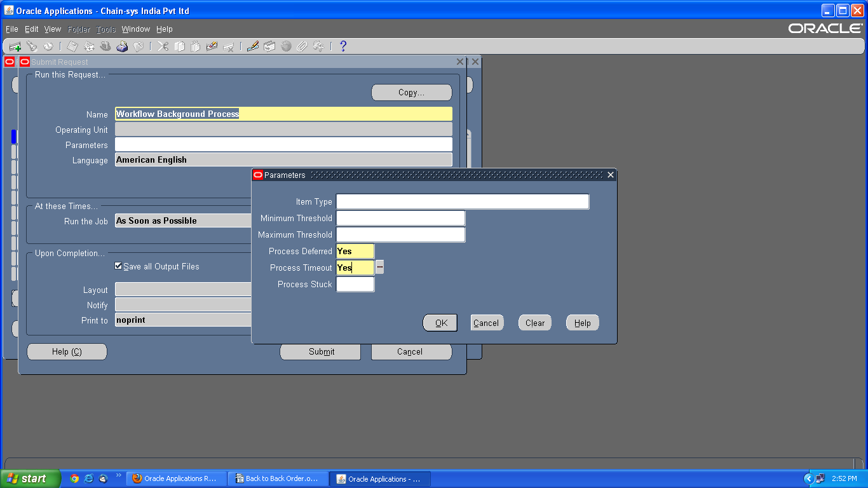This screenshot has height=488, width=868.
Task: Click the Attachments paperclip toolbar icon
Action: click(x=302, y=46)
